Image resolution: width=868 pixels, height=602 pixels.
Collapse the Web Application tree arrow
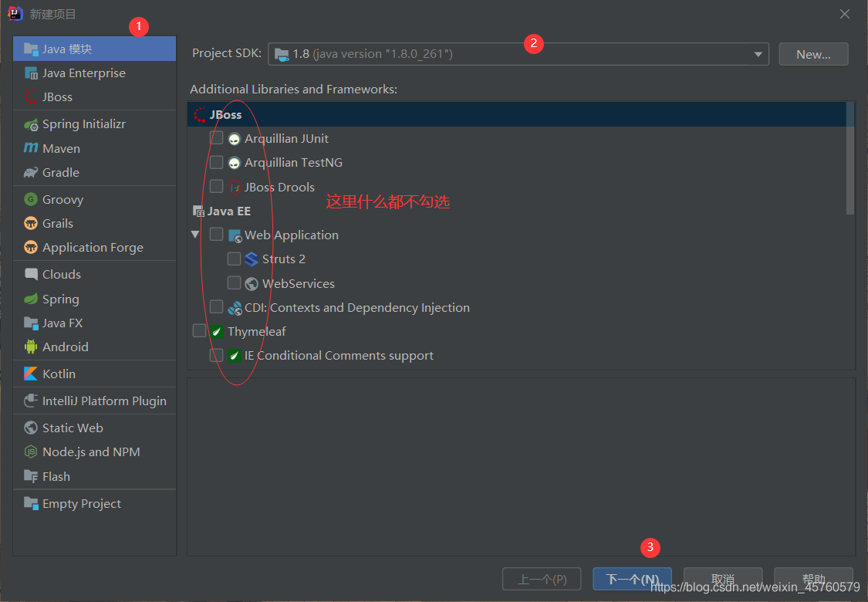(195, 235)
